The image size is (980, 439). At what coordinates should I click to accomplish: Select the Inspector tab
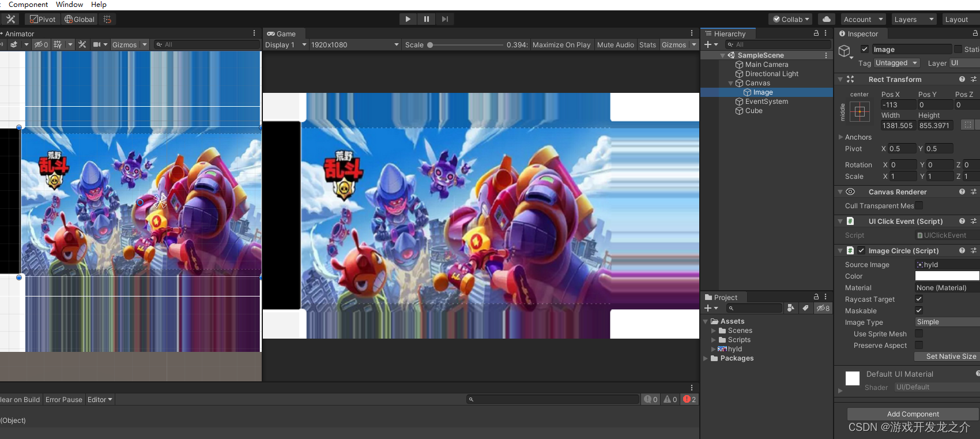(x=859, y=33)
